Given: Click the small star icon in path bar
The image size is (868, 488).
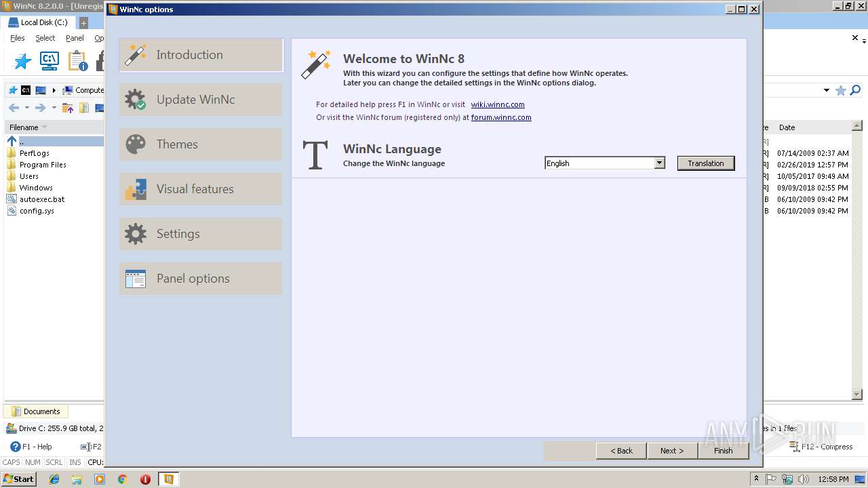Looking at the screenshot, I should pyautogui.click(x=13, y=90).
